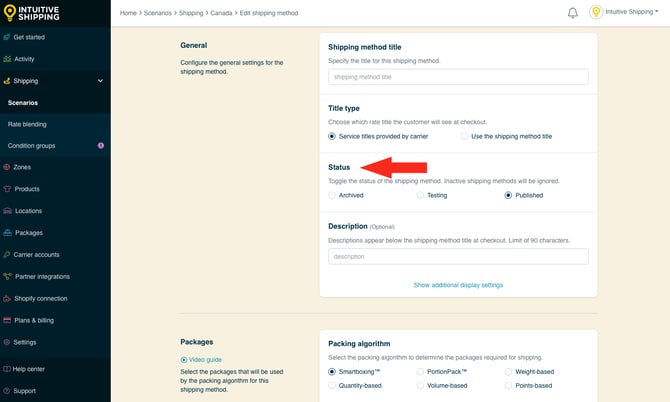The image size is (670, 402).
Task: Click the Plans & billing card icon
Action: point(7,320)
